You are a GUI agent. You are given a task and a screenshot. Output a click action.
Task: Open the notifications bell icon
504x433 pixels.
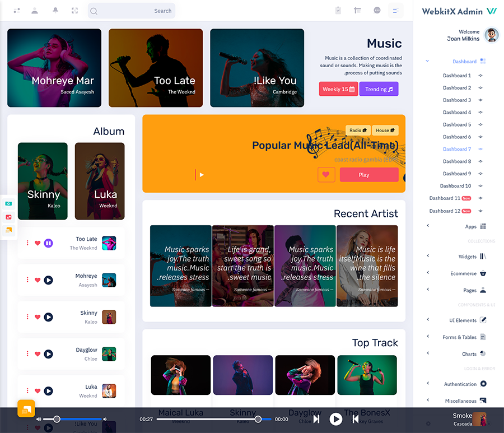55,11
